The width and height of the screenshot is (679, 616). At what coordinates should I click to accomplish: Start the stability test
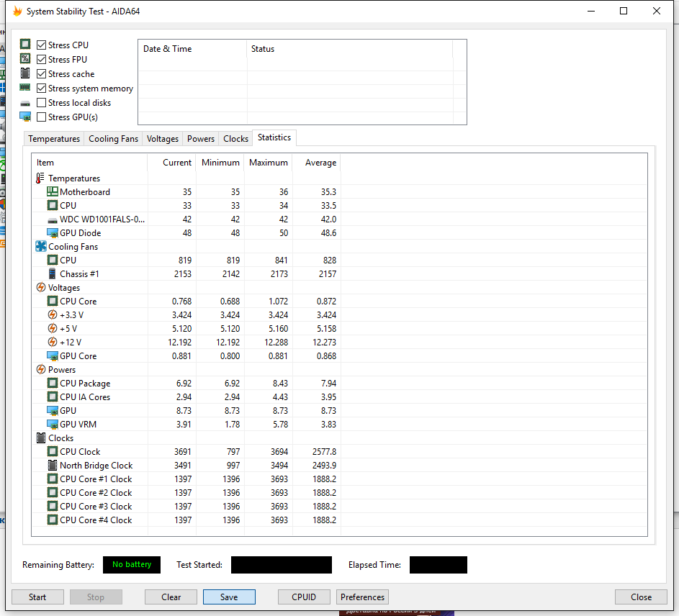[37, 597]
